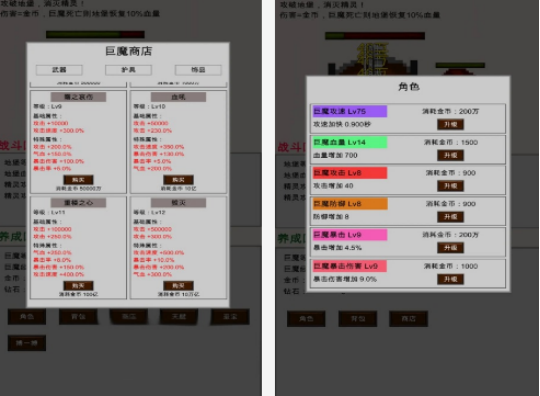The image size is (540, 396).
Task: Upgrade 巨魔防御 Lv8
Action: tap(450, 217)
